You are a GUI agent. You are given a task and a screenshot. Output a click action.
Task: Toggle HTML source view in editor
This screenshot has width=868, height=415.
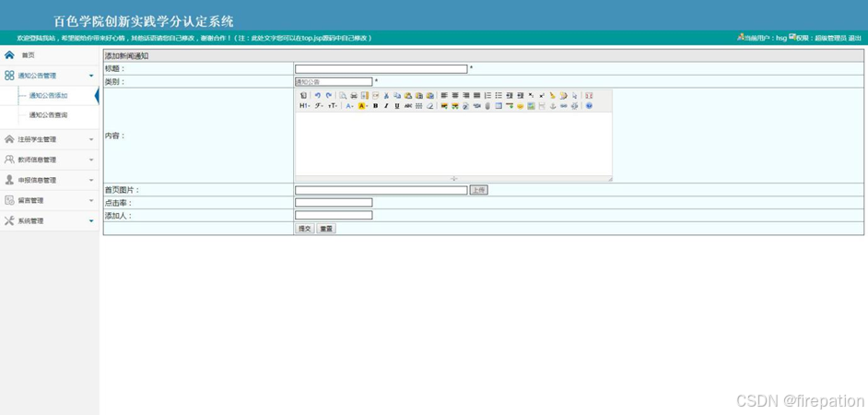[x=303, y=95]
